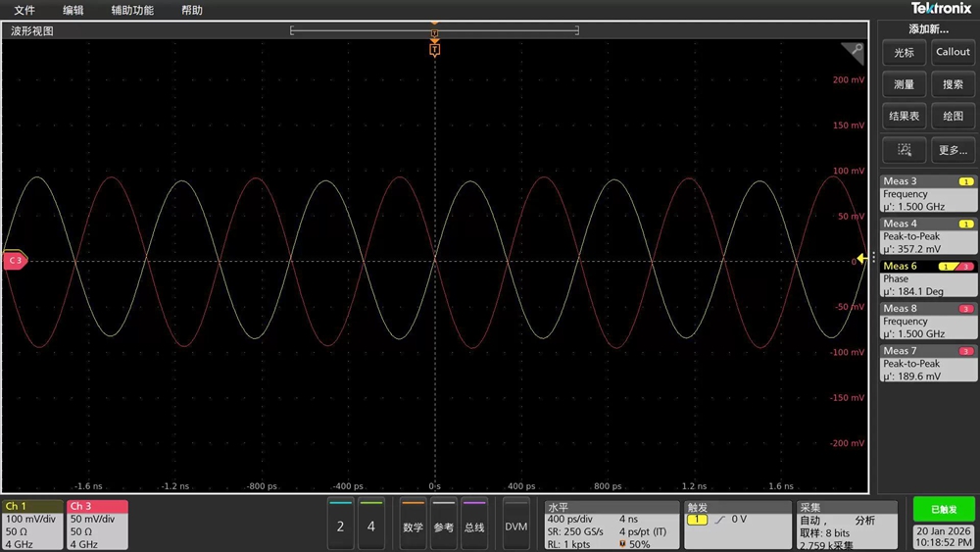Expand the 更多... add-new options
980x552 pixels.
(x=953, y=150)
